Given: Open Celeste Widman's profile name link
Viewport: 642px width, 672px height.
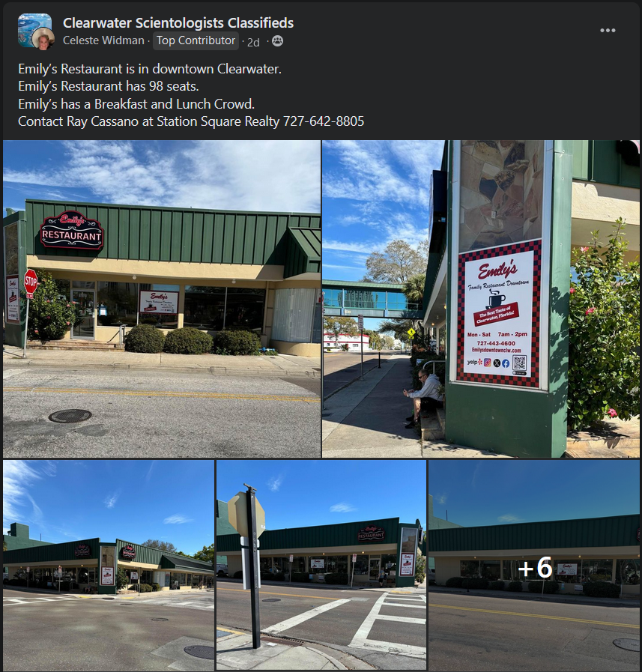Looking at the screenshot, I should click(x=103, y=40).
